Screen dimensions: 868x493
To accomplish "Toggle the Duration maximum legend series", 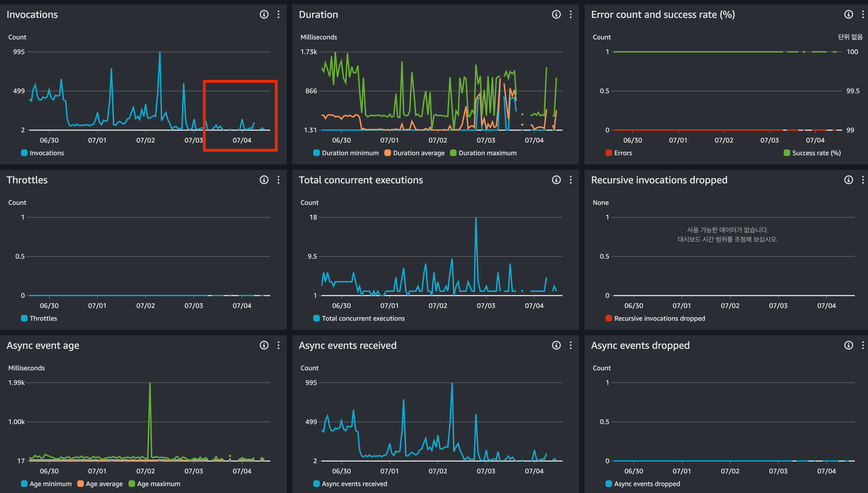I will [x=487, y=153].
